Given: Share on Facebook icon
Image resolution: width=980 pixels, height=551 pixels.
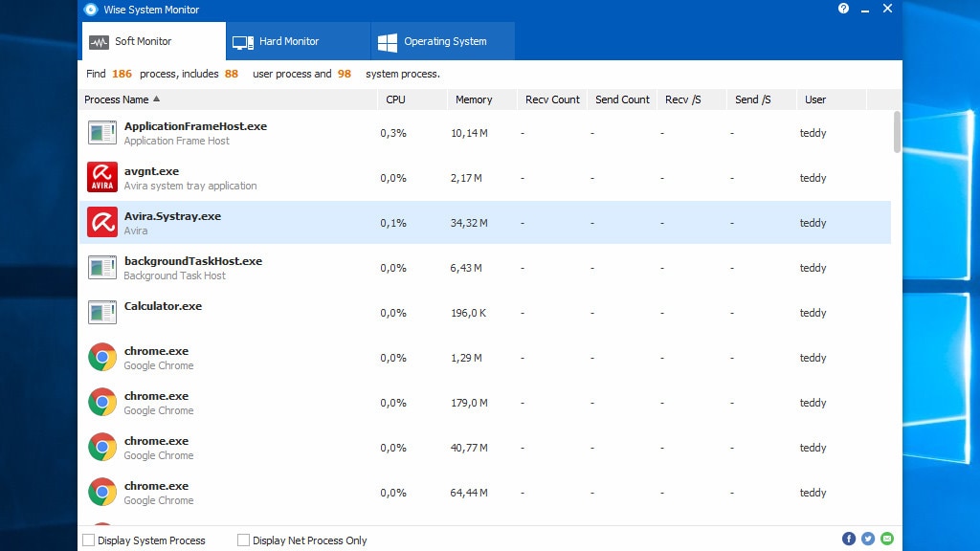Looking at the screenshot, I should [x=849, y=539].
